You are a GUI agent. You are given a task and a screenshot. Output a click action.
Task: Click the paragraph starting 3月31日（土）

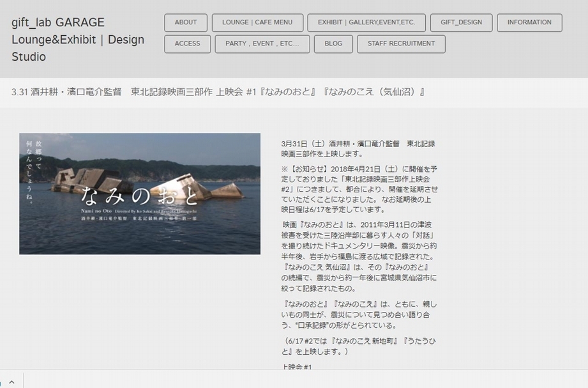coord(358,149)
